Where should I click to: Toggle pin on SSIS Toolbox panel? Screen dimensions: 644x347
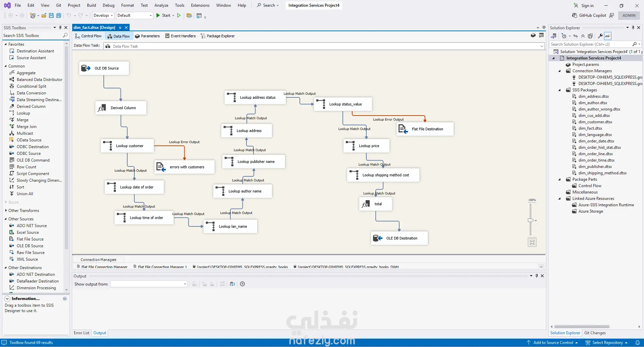pos(60,28)
